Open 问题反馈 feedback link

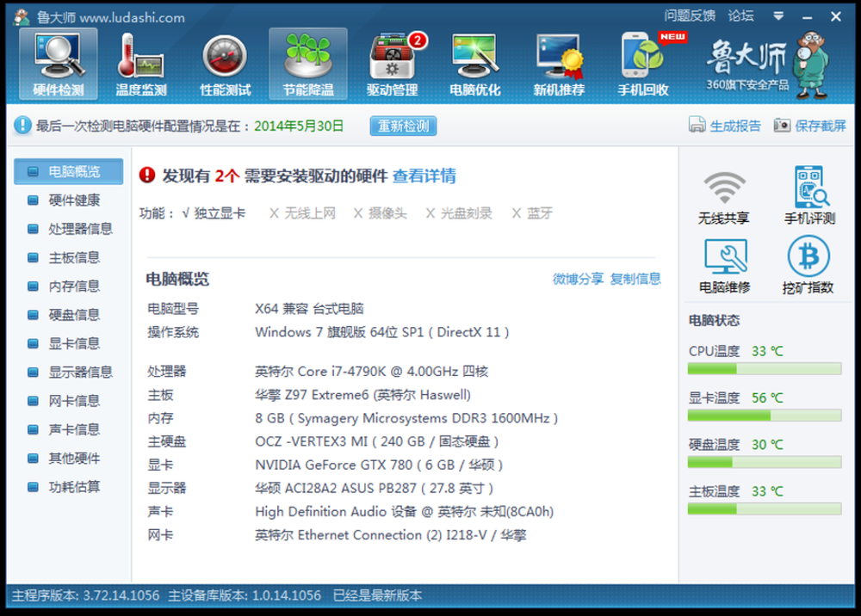point(690,15)
